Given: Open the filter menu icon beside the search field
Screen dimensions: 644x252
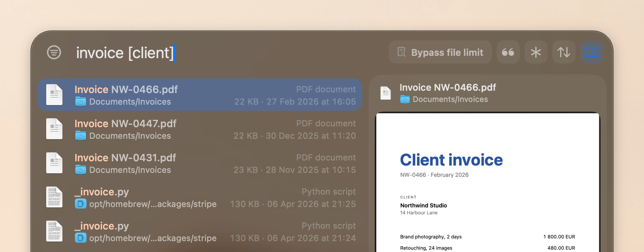Looking at the screenshot, I should coord(54,52).
